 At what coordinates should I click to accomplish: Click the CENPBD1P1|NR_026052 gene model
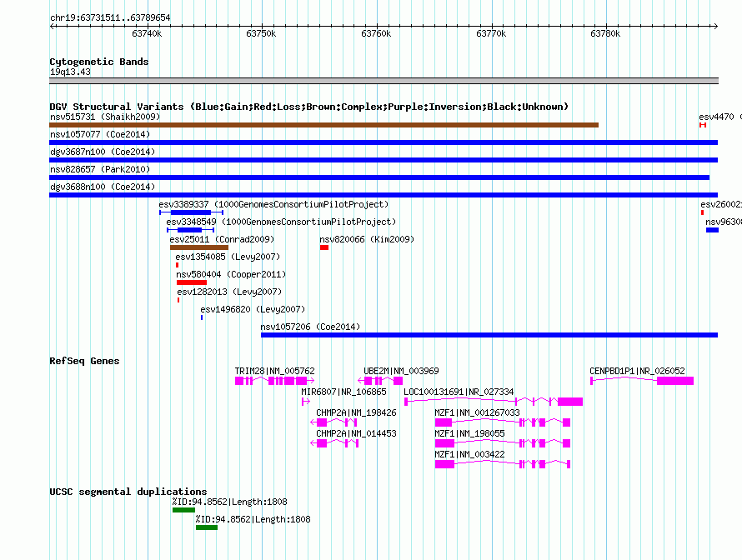click(x=642, y=381)
